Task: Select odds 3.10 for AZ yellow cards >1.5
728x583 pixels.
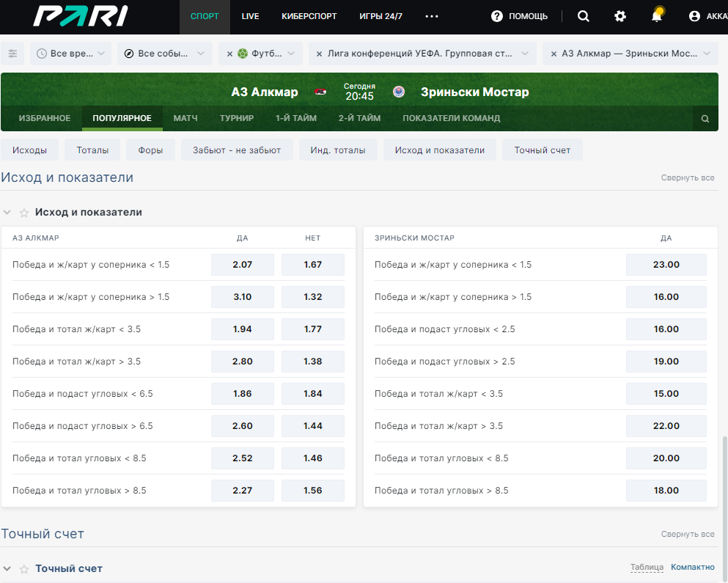Action: click(x=243, y=297)
